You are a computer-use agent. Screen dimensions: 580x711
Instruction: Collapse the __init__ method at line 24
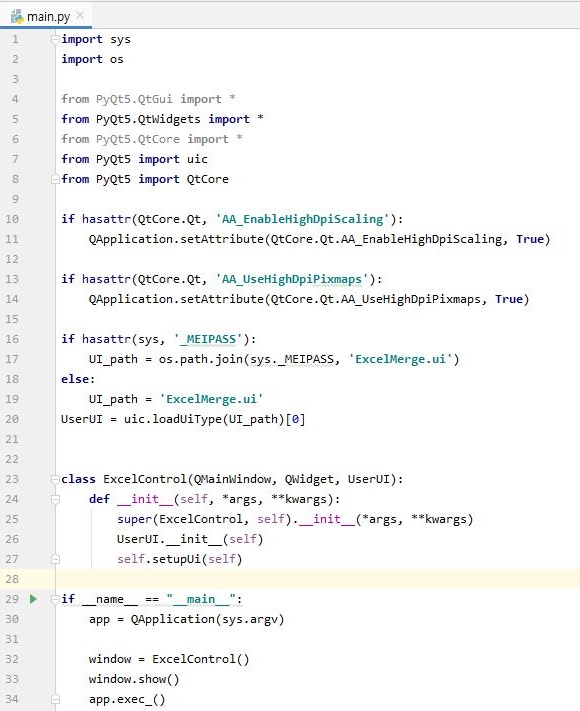coord(55,499)
